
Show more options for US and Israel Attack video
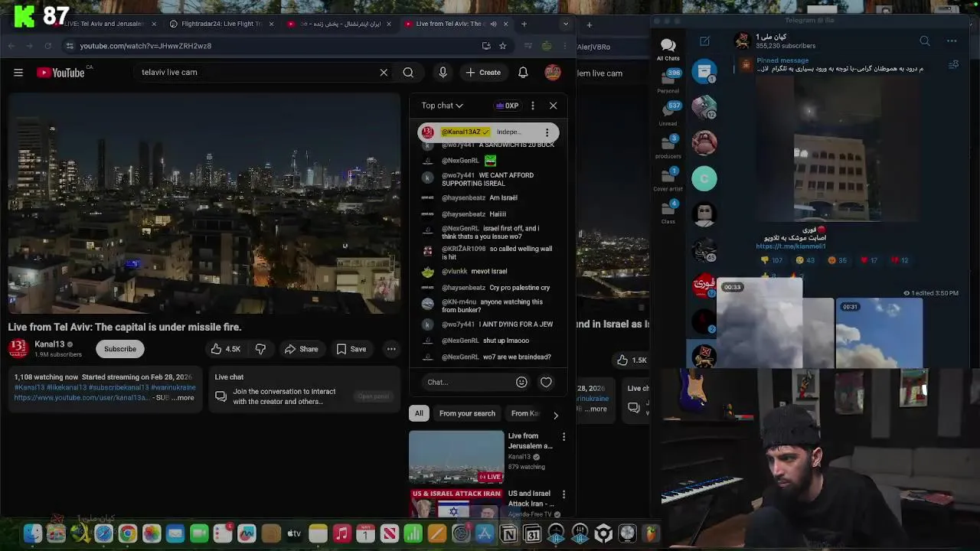pos(563,494)
